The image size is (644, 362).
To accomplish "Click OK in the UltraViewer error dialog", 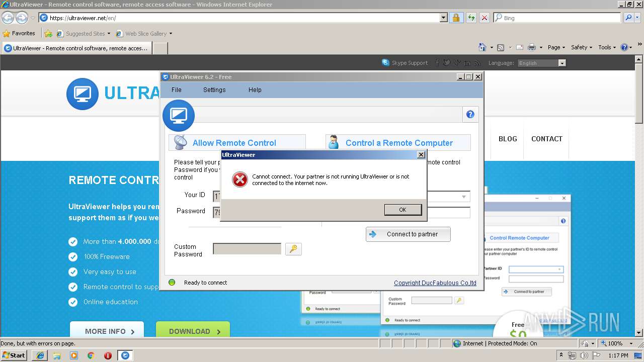I will [403, 210].
